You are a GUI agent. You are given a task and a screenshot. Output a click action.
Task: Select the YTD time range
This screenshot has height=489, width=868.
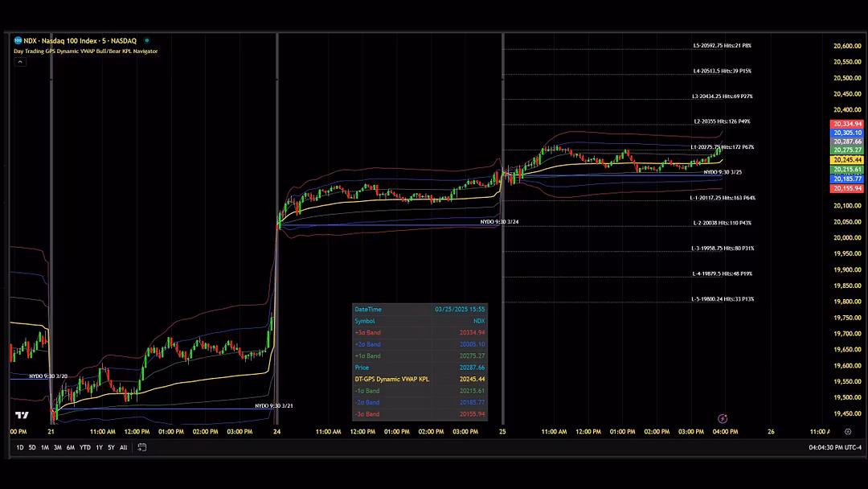point(84,447)
